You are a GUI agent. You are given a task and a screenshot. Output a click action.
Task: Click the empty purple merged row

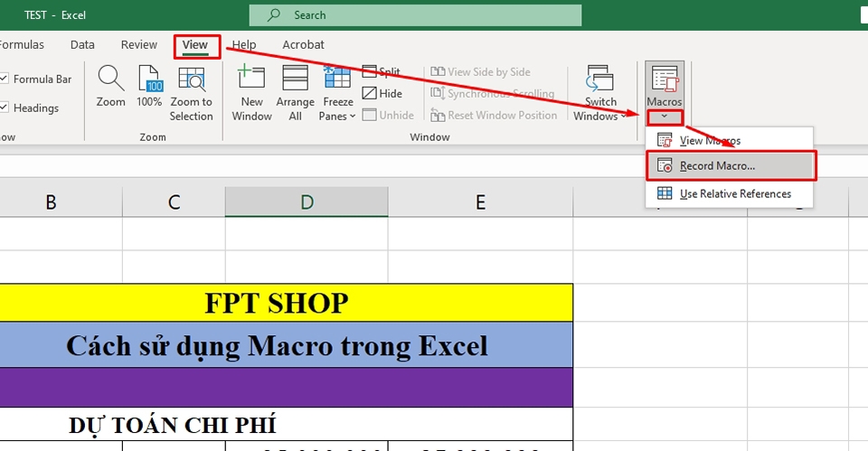[287, 388]
